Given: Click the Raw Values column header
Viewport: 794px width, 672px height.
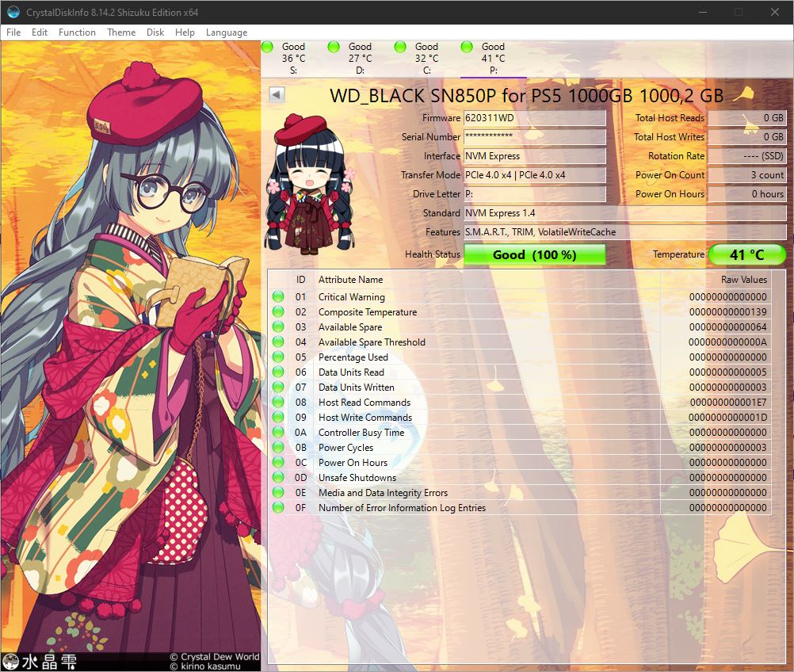Looking at the screenshot, I should coord(716,280).
